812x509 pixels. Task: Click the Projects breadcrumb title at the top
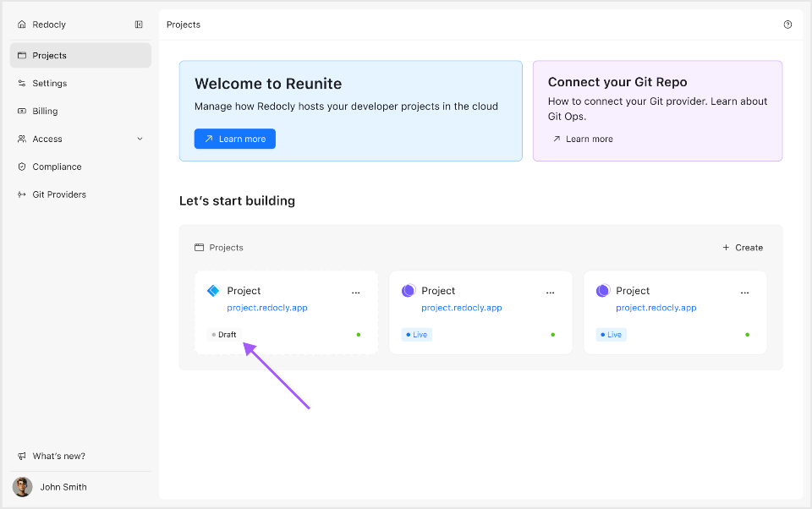184,25
